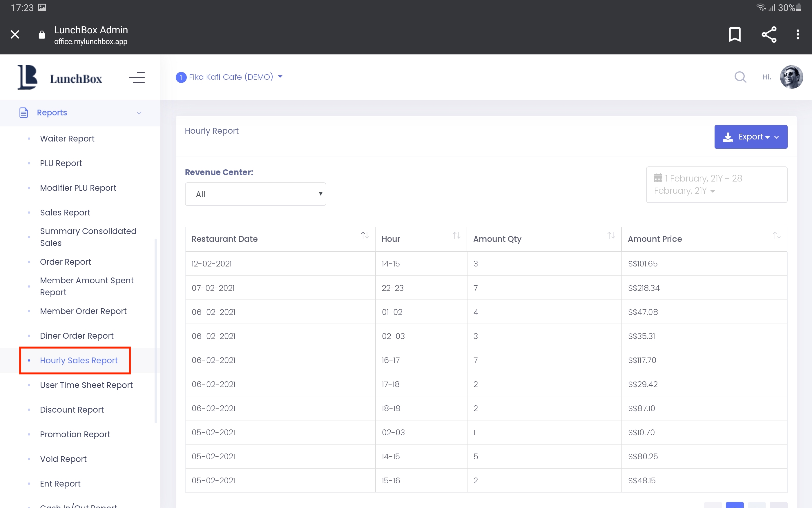812x508 pixels.
Task: Click the search magnifier icon
Action: pyautogui.click(x=740, y=77)
